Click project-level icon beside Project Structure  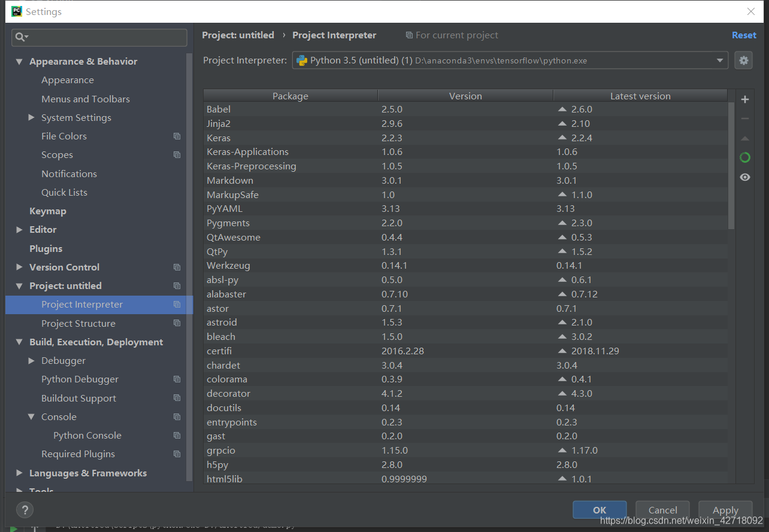(x=177, y=323)
